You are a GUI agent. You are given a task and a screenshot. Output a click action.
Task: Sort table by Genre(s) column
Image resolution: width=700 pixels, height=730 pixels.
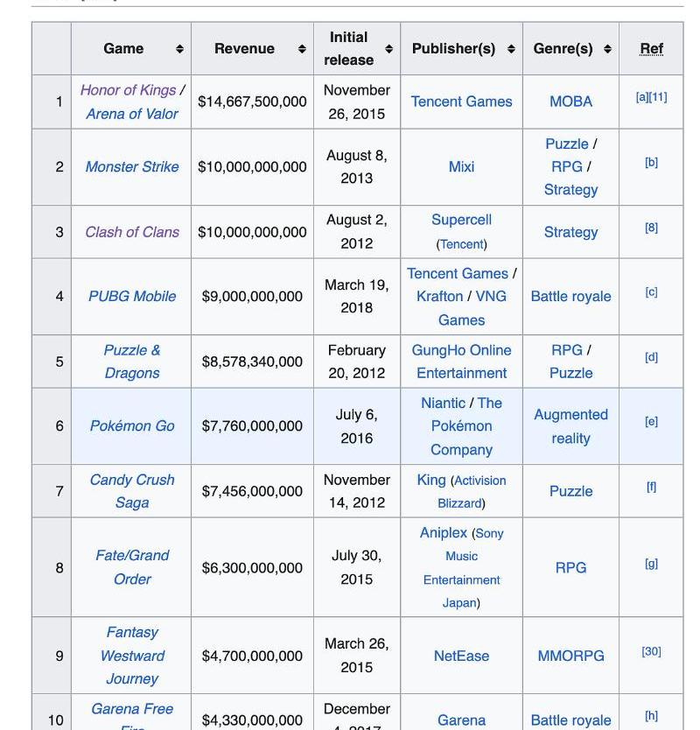tap(607, 49)
